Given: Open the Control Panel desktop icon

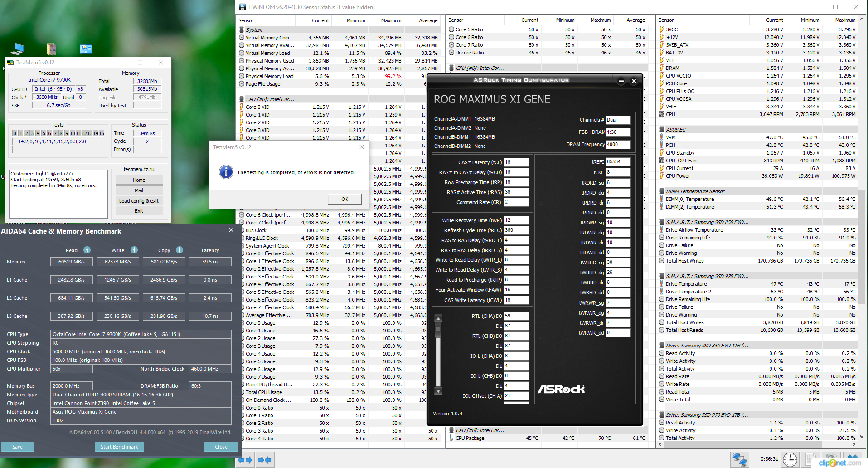Looking at the screenshot, I should (x=86, y=49).
